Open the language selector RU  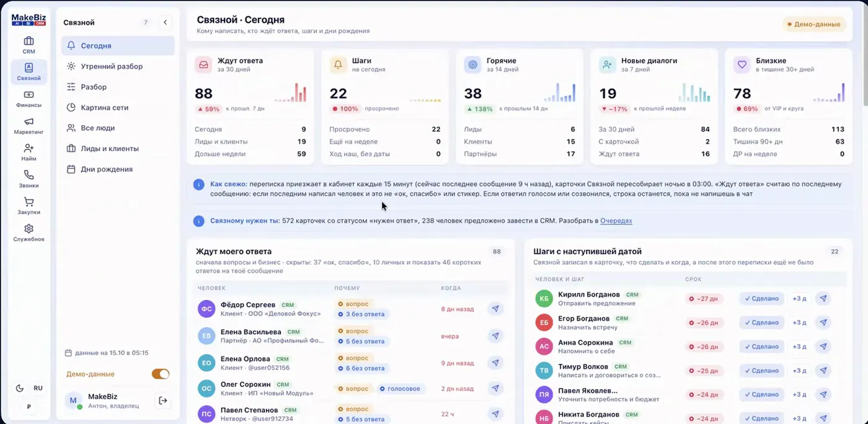click(x=38, y=388)
